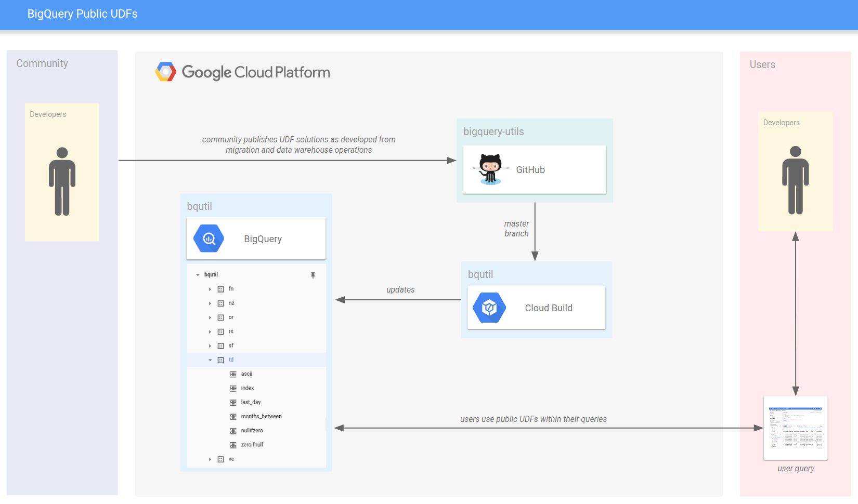The height and width of the screenshot is (504, 858).
Task: Click the bigquery-utils group heading
Action: [x=493, y=132]
